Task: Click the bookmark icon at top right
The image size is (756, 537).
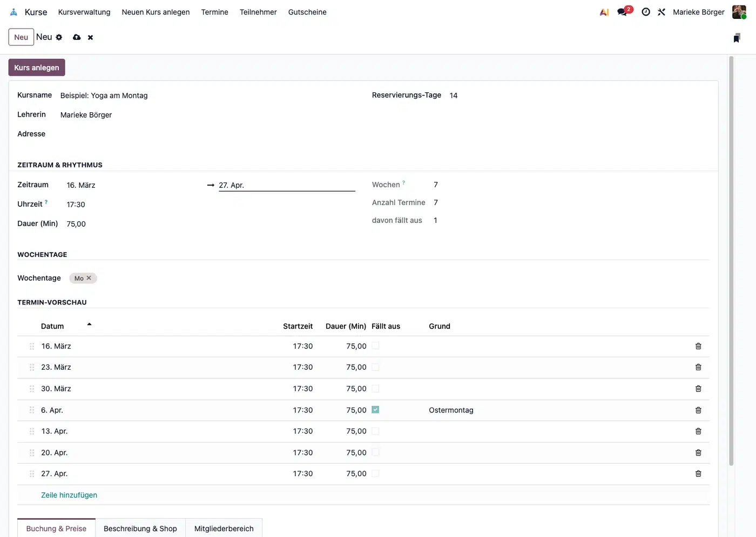Action: 737,38
